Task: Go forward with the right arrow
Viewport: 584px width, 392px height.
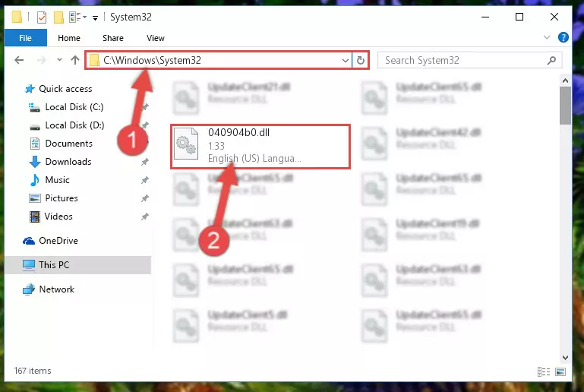Action: tap(41, 60)
